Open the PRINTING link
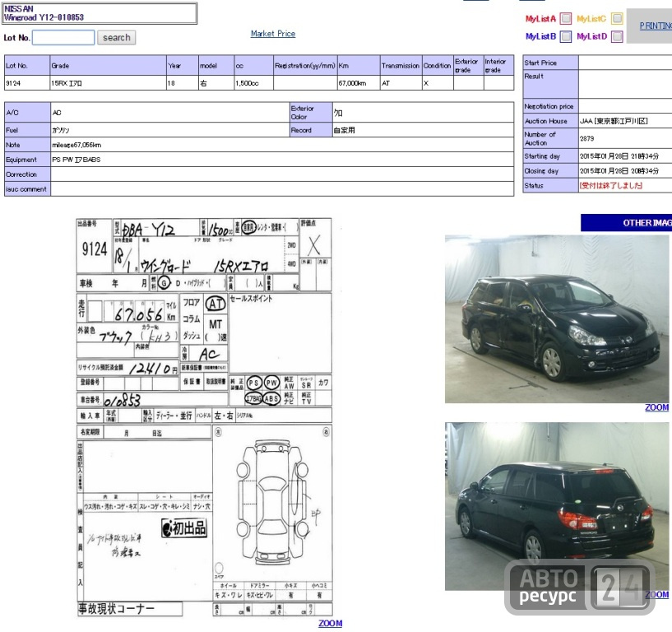The width and height of the screenshot is (672, 632). click(656, 26)
